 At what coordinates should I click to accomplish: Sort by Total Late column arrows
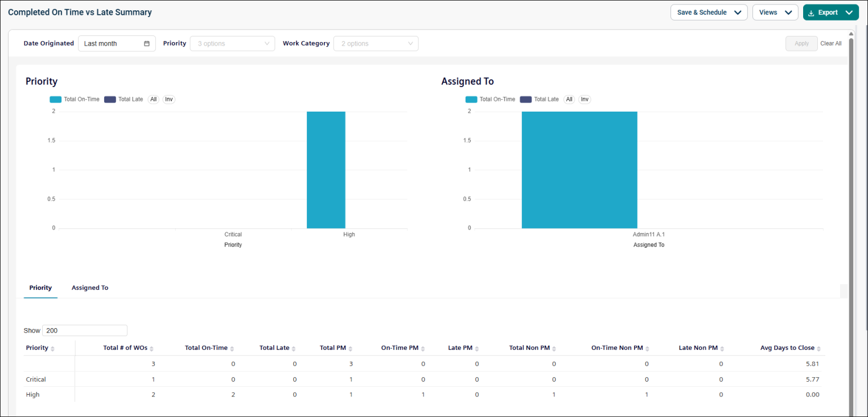click(293, 349)
